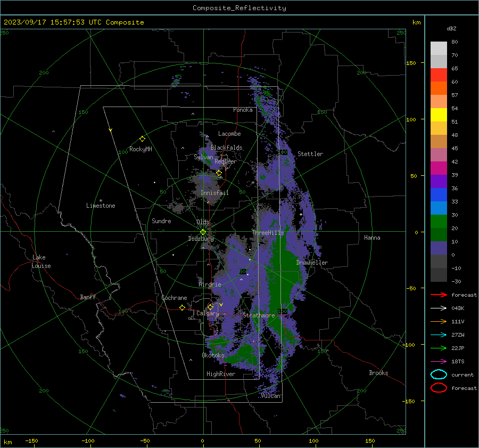Click the red forecast ellipse legend icon
This screenshot has width=479, height=448.
click(439, 388)
